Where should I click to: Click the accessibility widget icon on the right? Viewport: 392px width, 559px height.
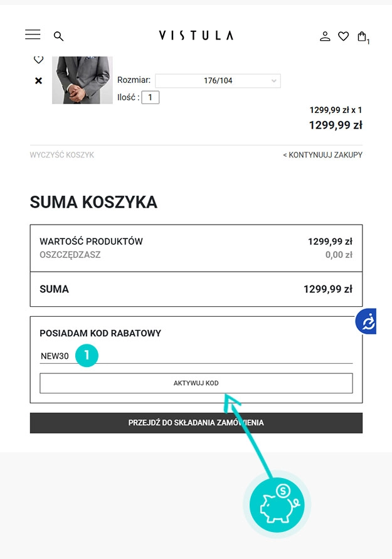click(x=368, y=322)
